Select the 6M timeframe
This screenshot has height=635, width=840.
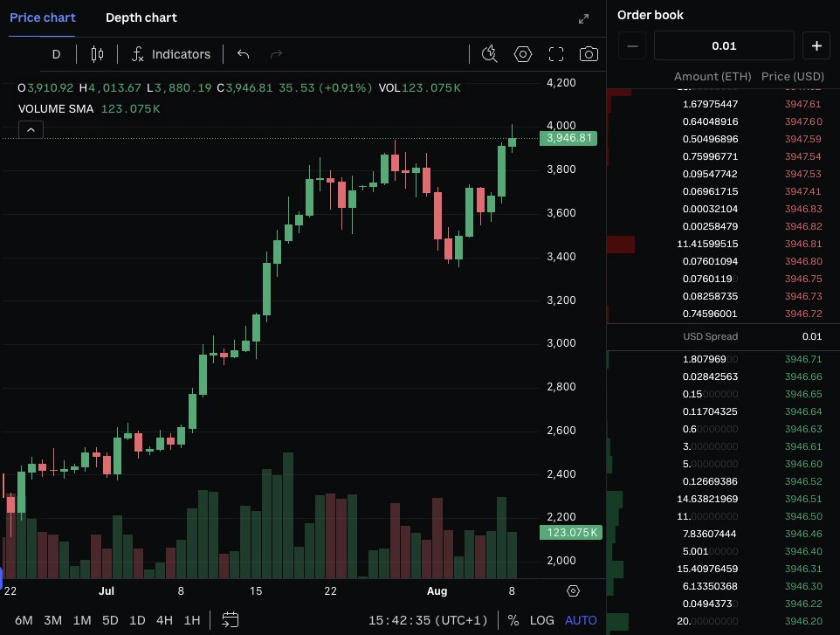click(24, 618)
